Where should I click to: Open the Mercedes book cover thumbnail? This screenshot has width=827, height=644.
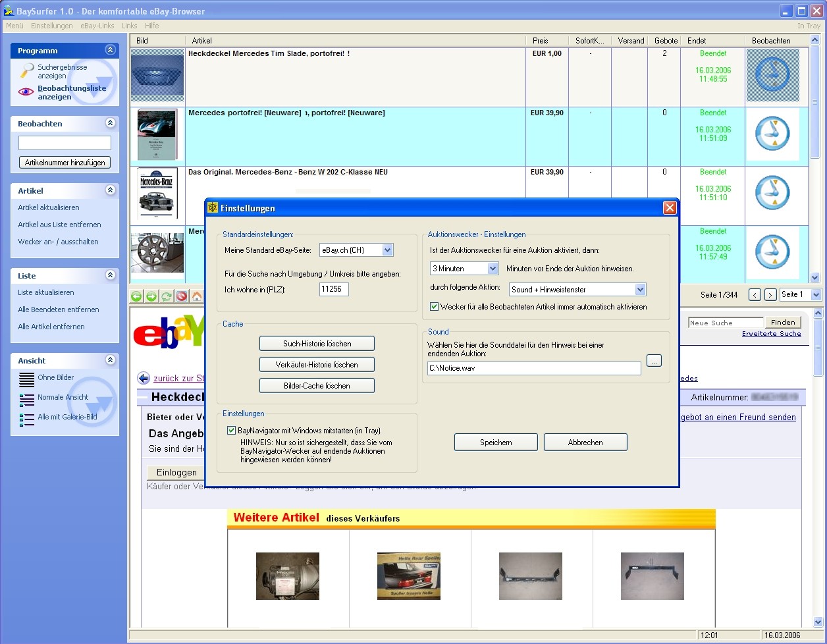[157, 134]
